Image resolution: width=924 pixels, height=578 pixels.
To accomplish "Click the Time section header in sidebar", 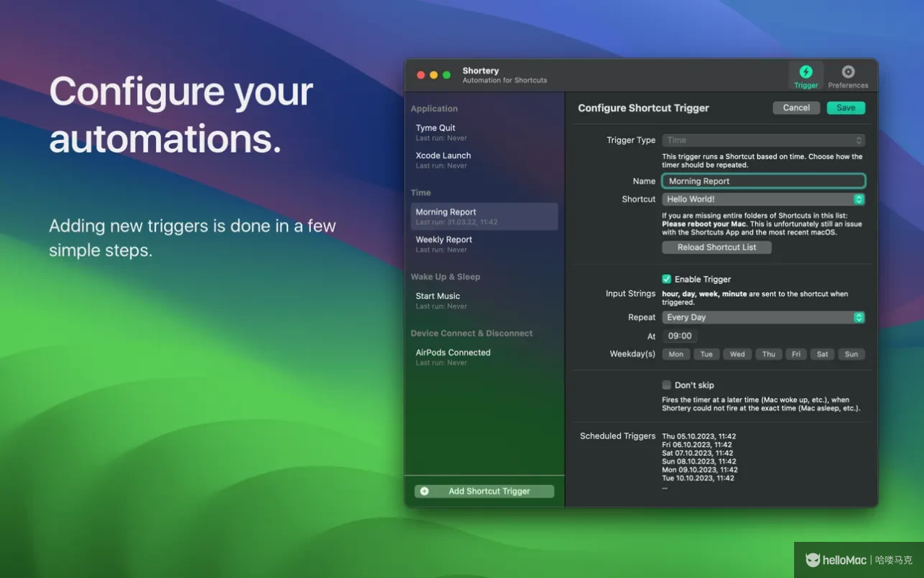I will click(x=421, y=193).
